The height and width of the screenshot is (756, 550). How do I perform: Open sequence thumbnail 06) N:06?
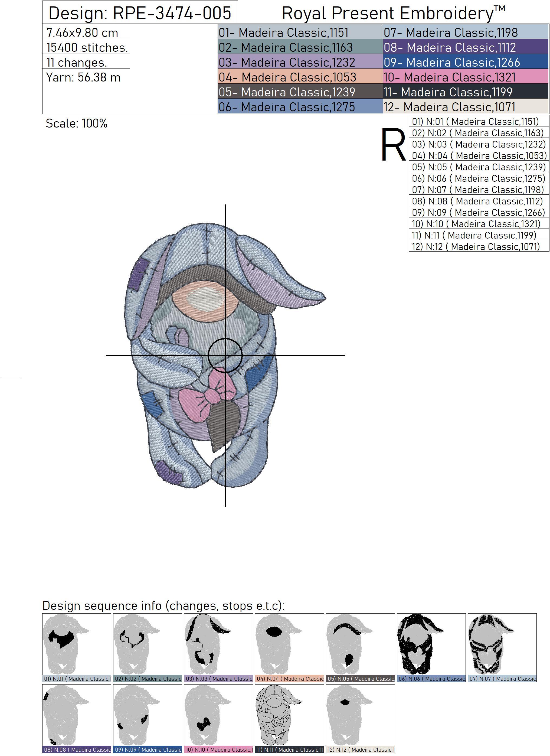click(431, 647)
